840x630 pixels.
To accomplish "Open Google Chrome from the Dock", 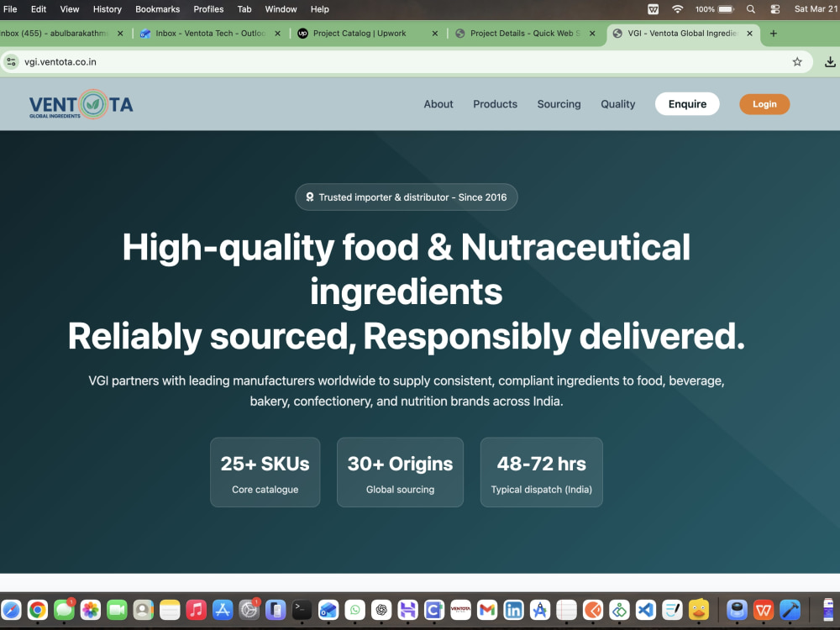I will click(38, 610).
